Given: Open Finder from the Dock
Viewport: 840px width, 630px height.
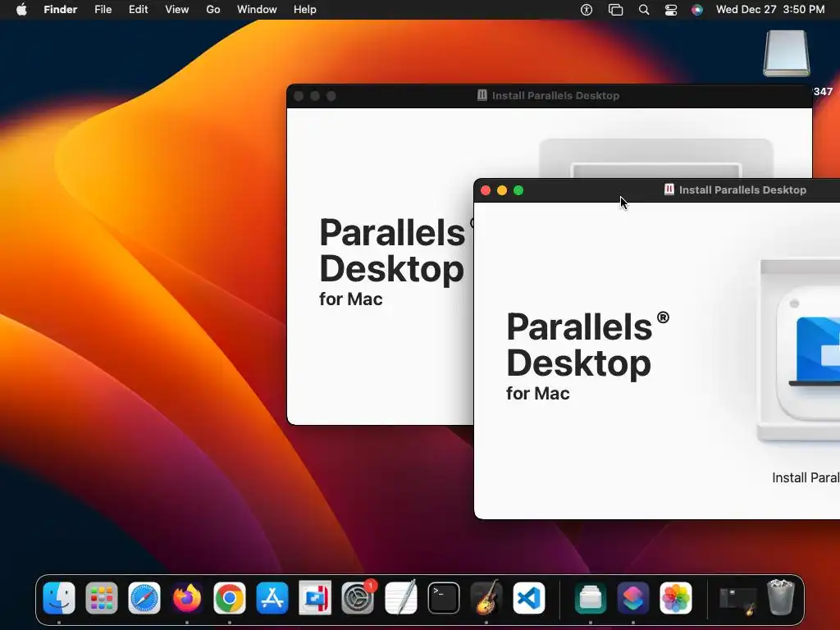Looking at the screenshot, I should (59, 597).
